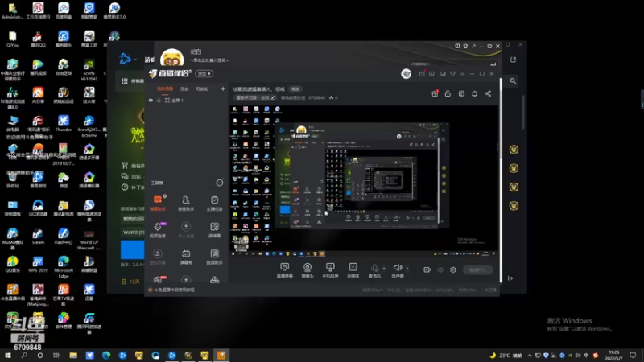
Task: Open Microsoft Edge desktop shortcut
Action: [64, 267]
